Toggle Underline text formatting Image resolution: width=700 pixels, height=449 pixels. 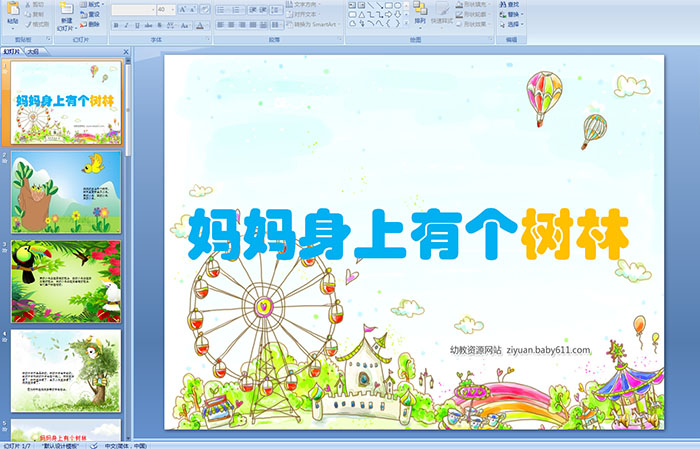click(139, 25)
